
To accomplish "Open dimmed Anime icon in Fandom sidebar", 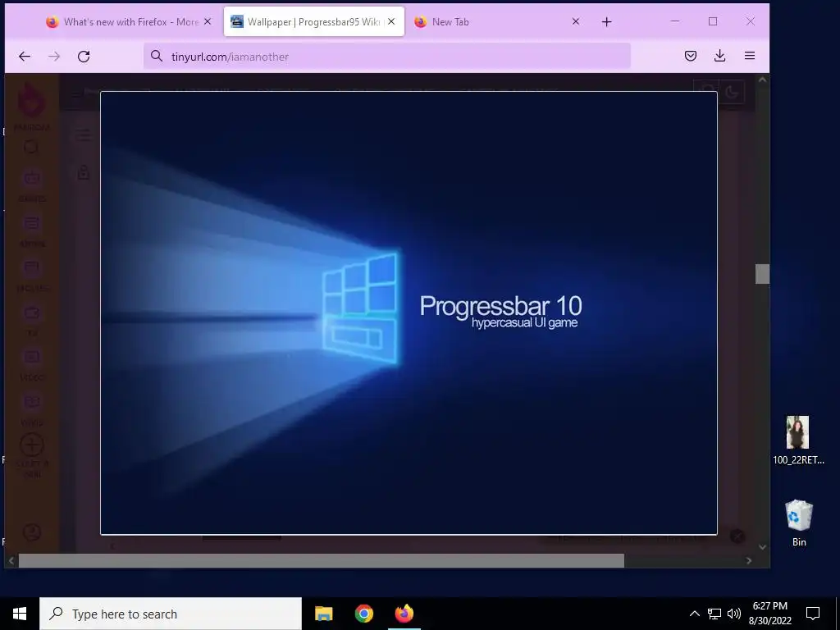I will point(32,223).
